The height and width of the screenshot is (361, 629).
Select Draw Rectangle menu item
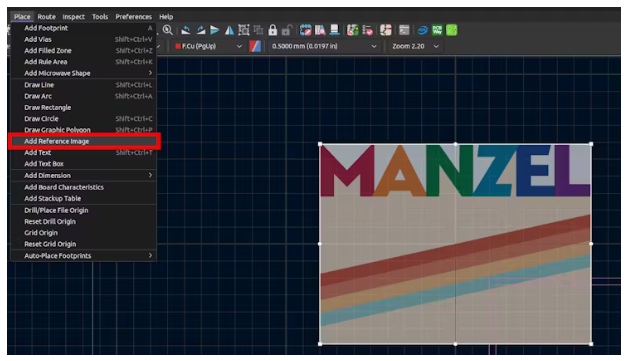pyautogui.click(x=83, y=107)
